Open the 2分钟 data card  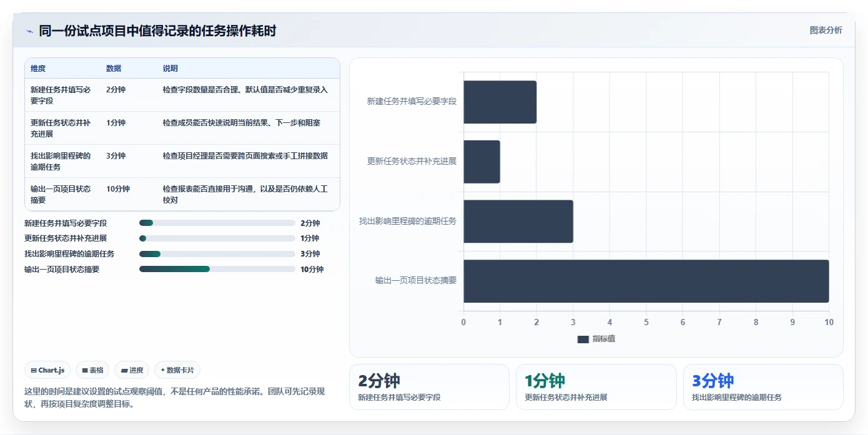(x=429, y=387)
